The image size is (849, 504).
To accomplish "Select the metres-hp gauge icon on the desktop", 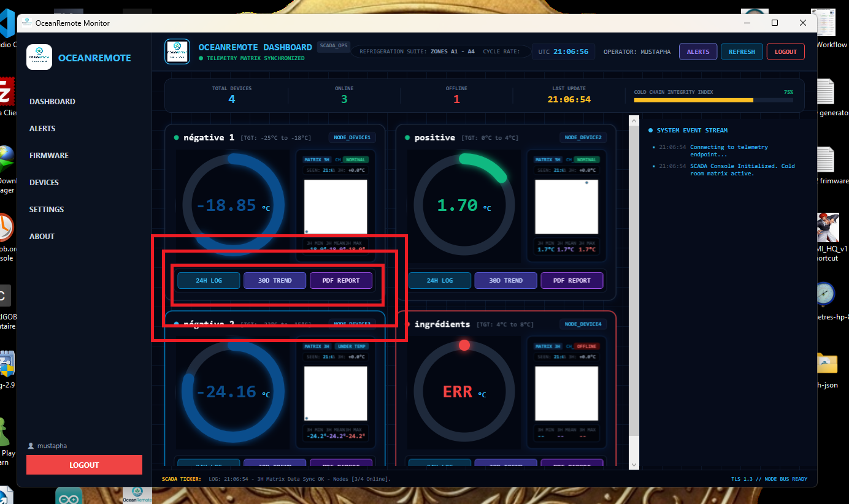I will click(x=826, y=294).
